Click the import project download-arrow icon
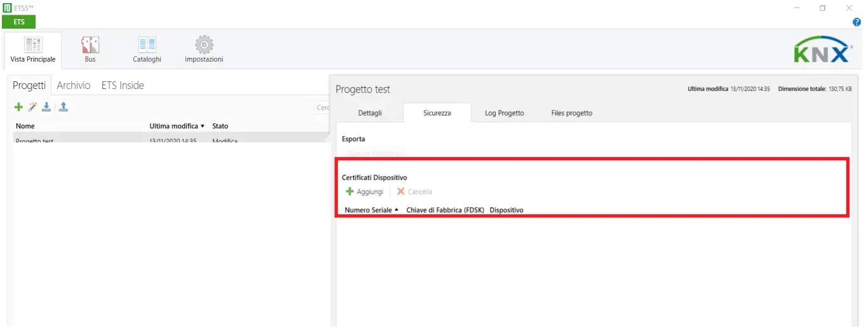 click(46, 107)
